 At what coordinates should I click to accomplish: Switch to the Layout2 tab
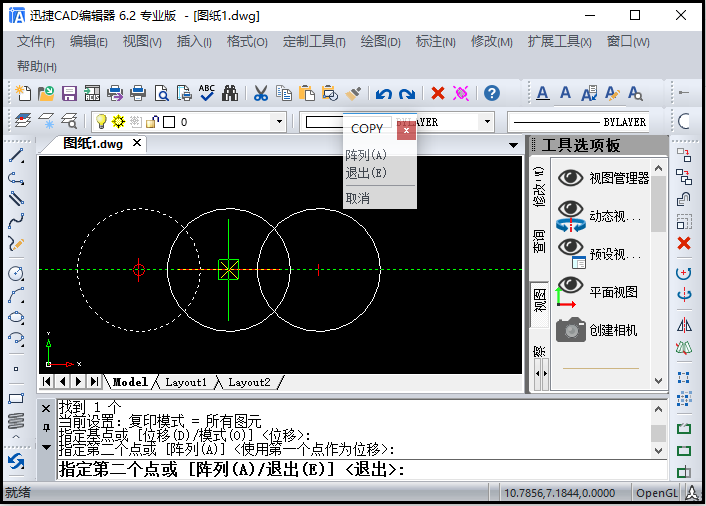point(249,382)
